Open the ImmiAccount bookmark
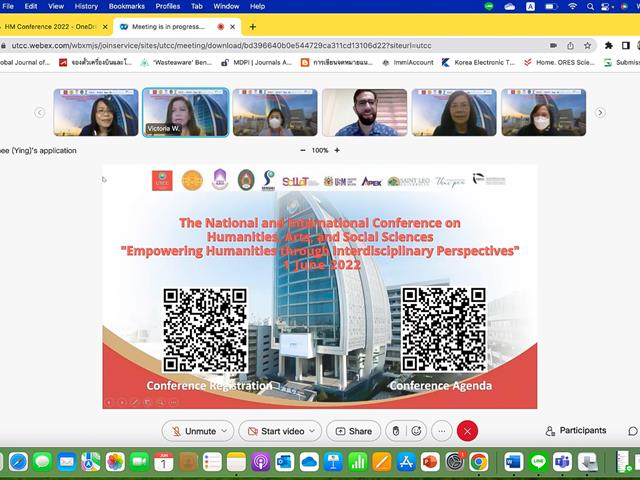640x480 pixels. pyautogui.click(x=407, y=62)
